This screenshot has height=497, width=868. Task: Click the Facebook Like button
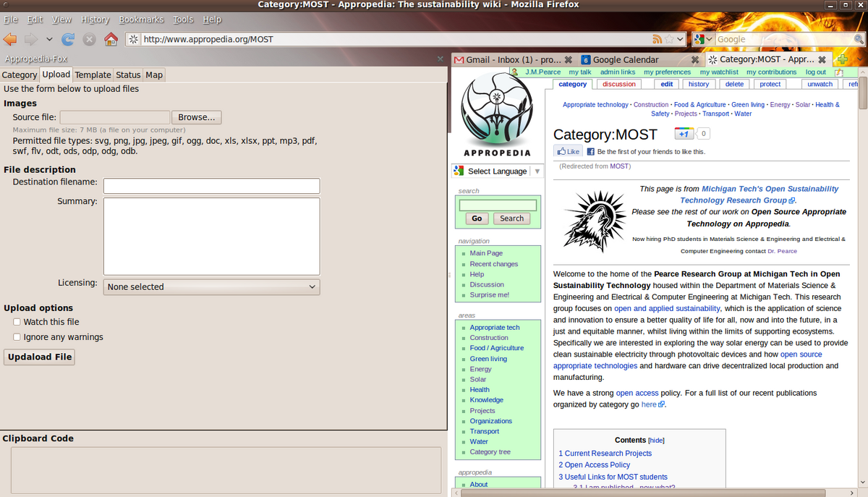(x=568, y=151)
